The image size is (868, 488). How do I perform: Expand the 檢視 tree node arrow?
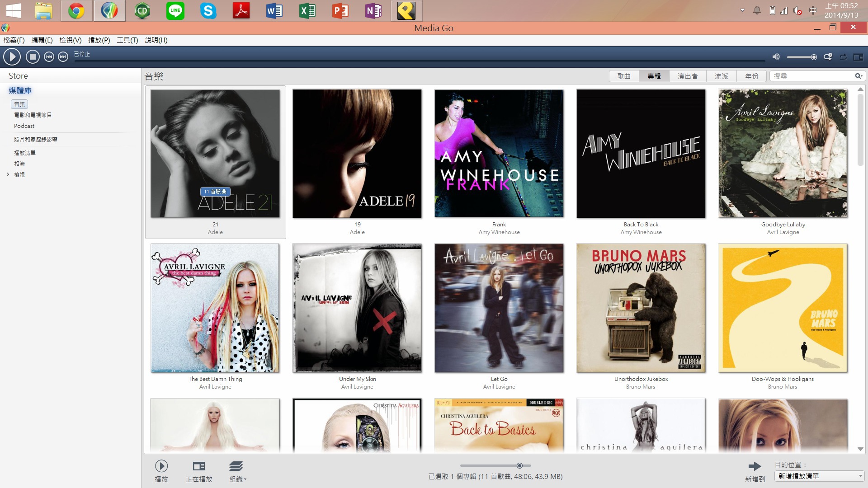pos(8,175)
